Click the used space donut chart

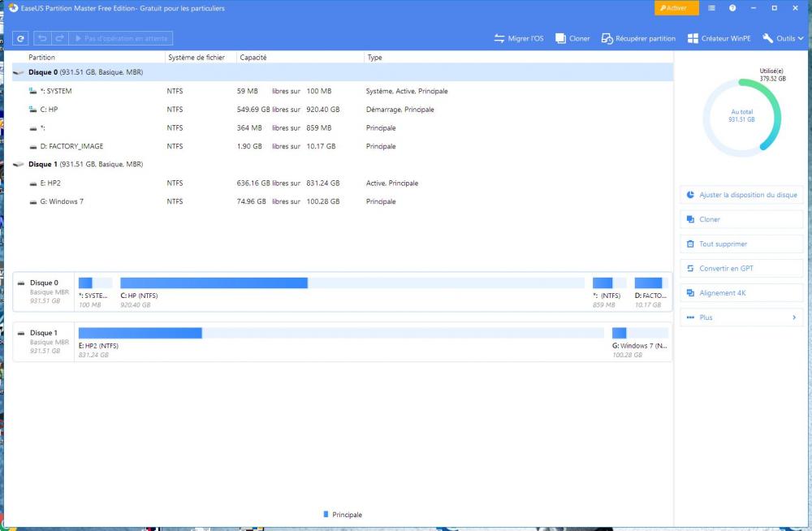(x=741, y=118)
